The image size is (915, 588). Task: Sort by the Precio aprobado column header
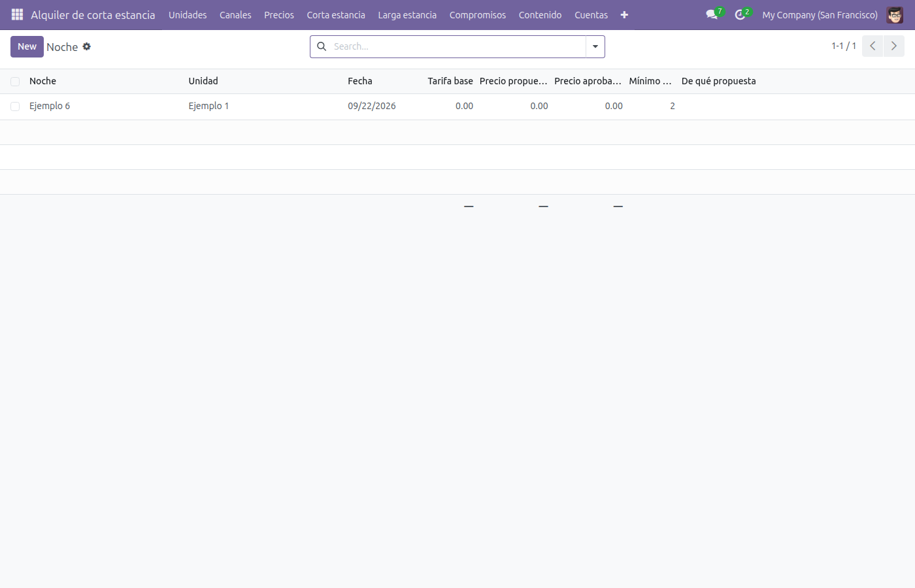tap(588, 81)
